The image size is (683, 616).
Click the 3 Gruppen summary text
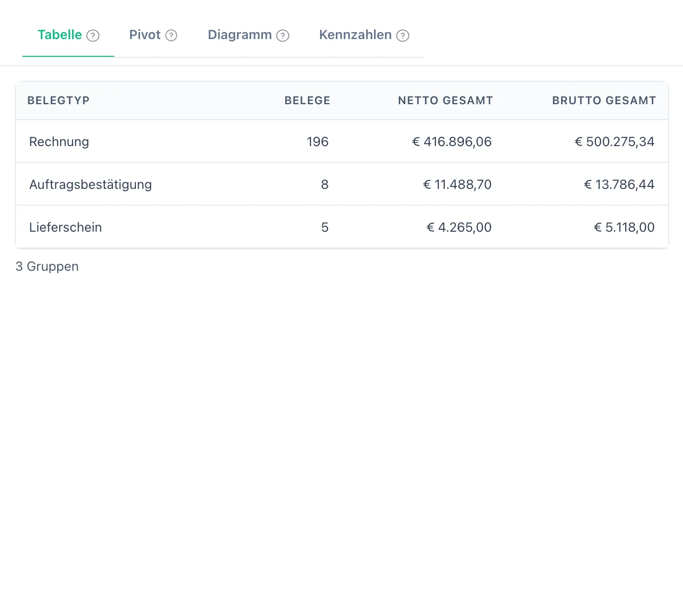[47, 267]
